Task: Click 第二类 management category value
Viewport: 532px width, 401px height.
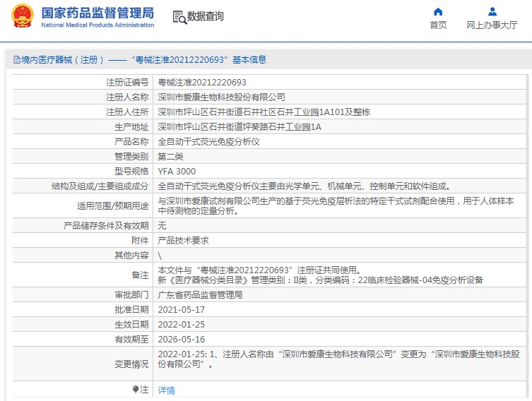Action: coord(171,157)
